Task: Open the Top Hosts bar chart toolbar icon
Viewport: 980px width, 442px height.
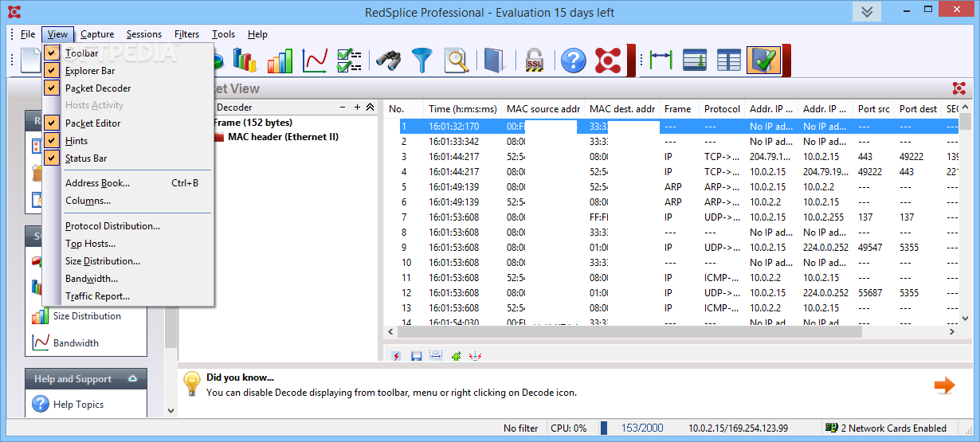Action: [x=245, y=61]
